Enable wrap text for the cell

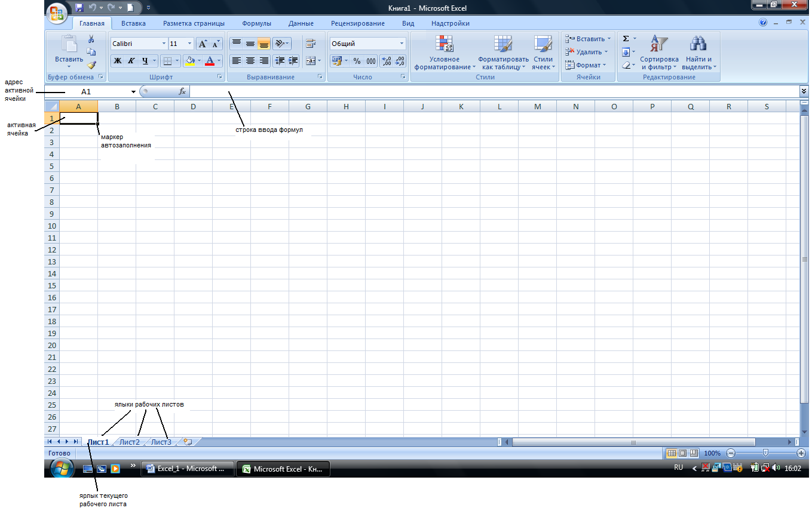tap(310, 44)
